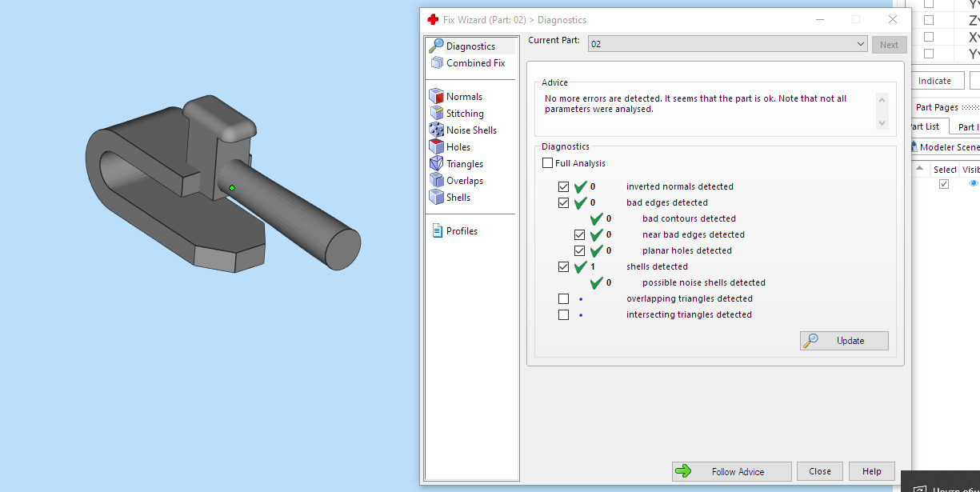Image resolution: width=980 pixels, height=492 pixels.
Task: Toggle planar holes detected checkbox
Action: click(x=579, y=250)
